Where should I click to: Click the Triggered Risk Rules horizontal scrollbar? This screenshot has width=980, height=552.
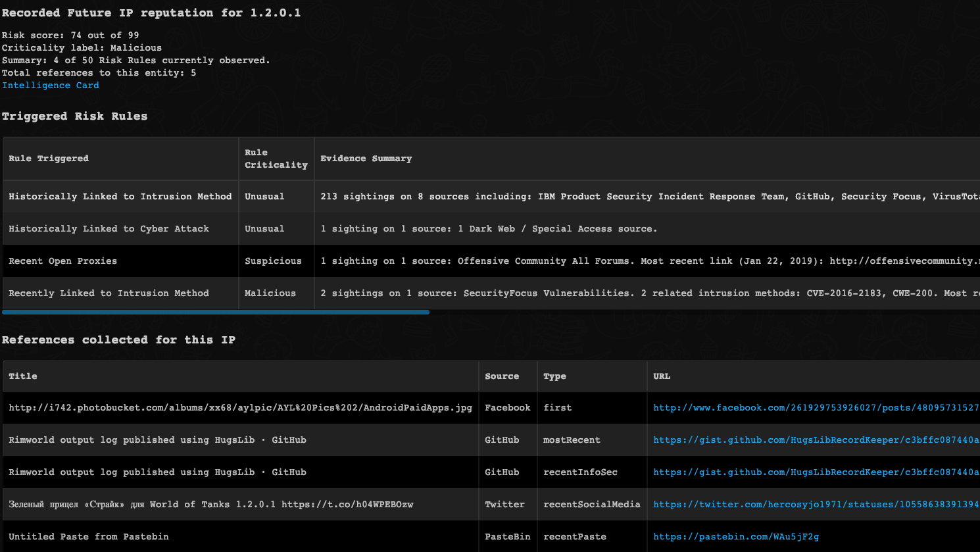(x=216, y=313)
